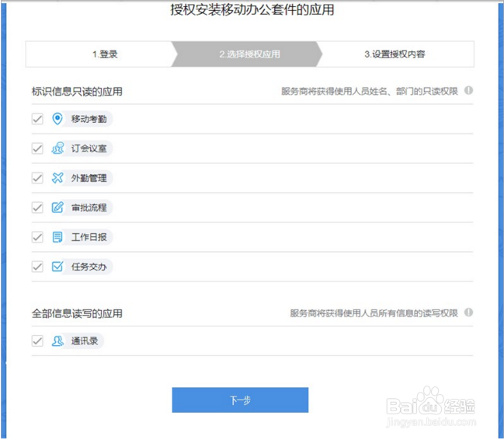Click the 下一步 button
The image size is (504, 440).
point(240,400)
